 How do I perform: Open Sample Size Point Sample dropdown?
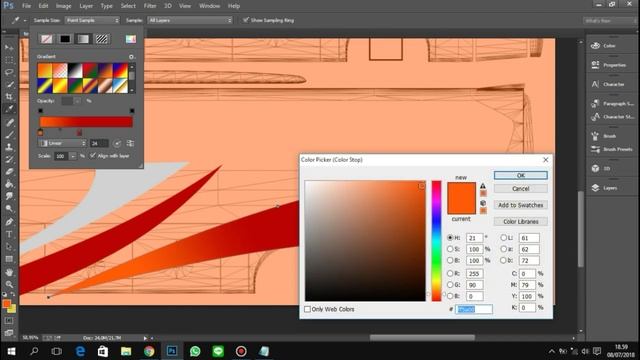(x=92, y=20)
